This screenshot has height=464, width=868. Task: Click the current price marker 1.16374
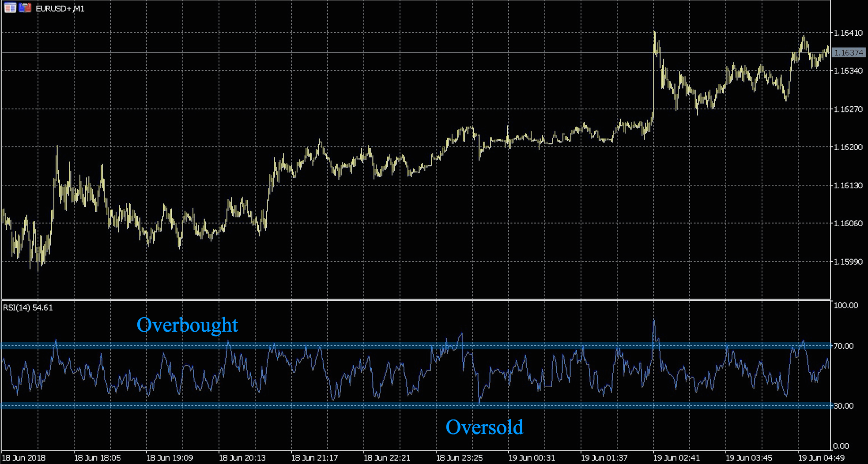(848, 52)
